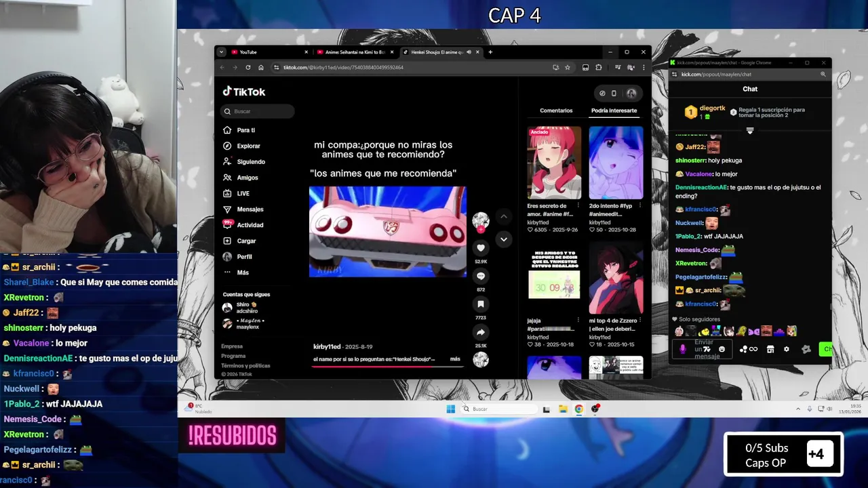868x488 pixels.
Task: Click the creator avatar beside the video
Action: coord(481,220)
